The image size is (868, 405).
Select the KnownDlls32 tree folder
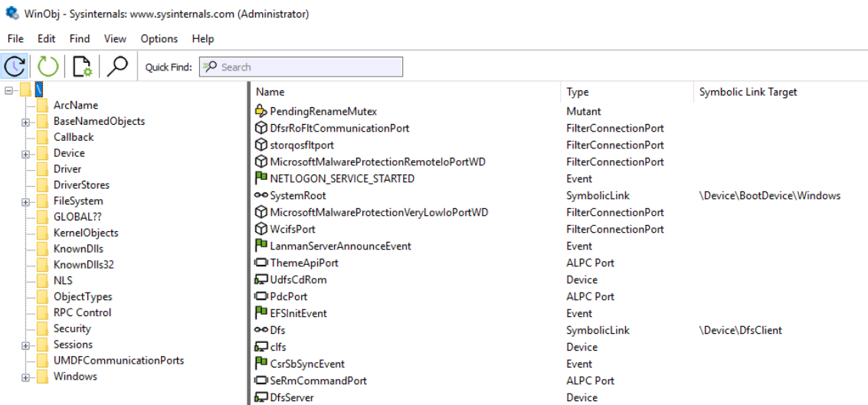[x=84, y=264]
